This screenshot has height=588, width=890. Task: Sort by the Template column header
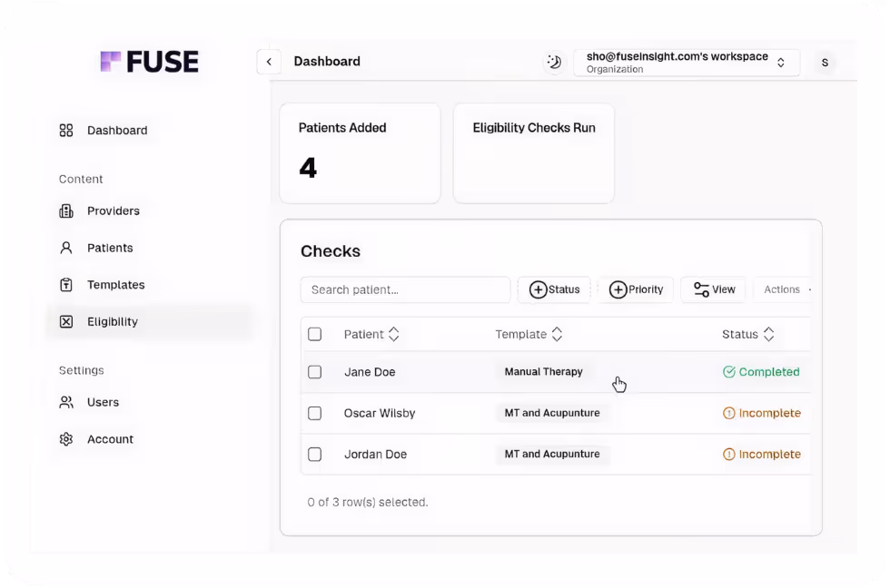[x=529, y=334]
